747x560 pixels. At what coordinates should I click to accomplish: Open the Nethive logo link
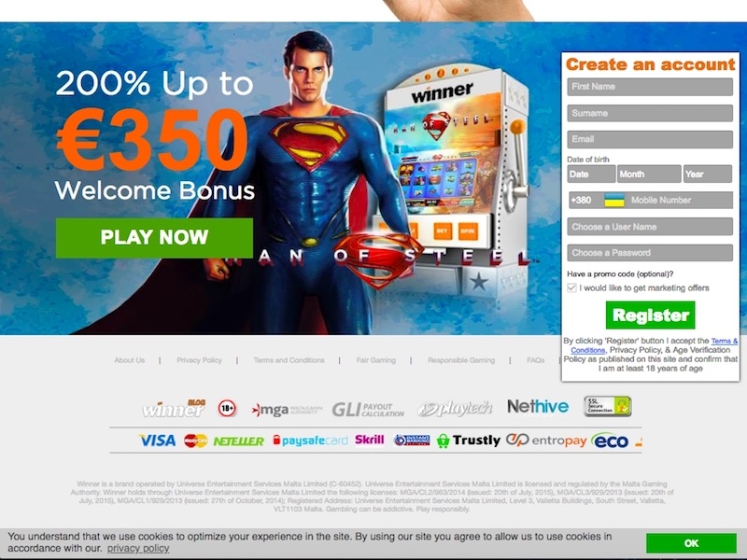[538, 407]
